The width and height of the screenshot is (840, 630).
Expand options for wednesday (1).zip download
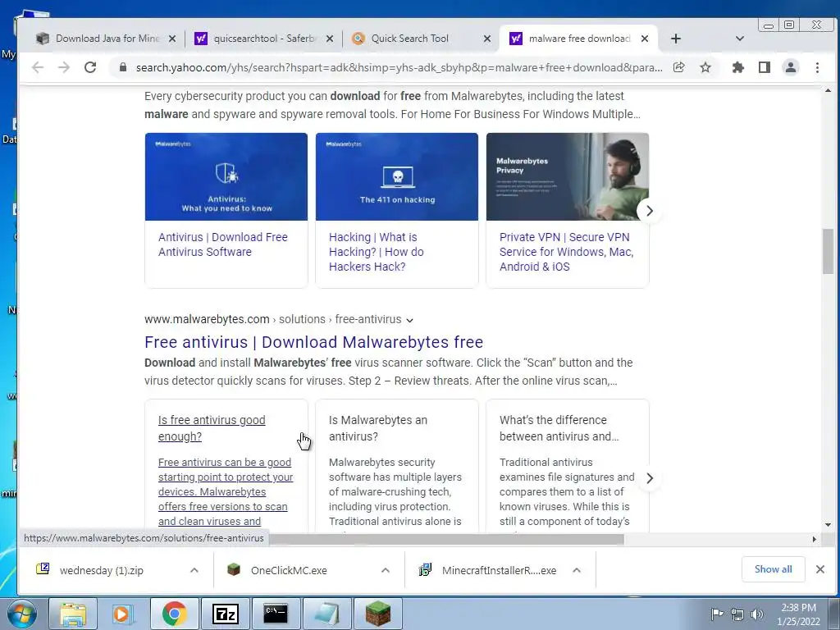194,571
